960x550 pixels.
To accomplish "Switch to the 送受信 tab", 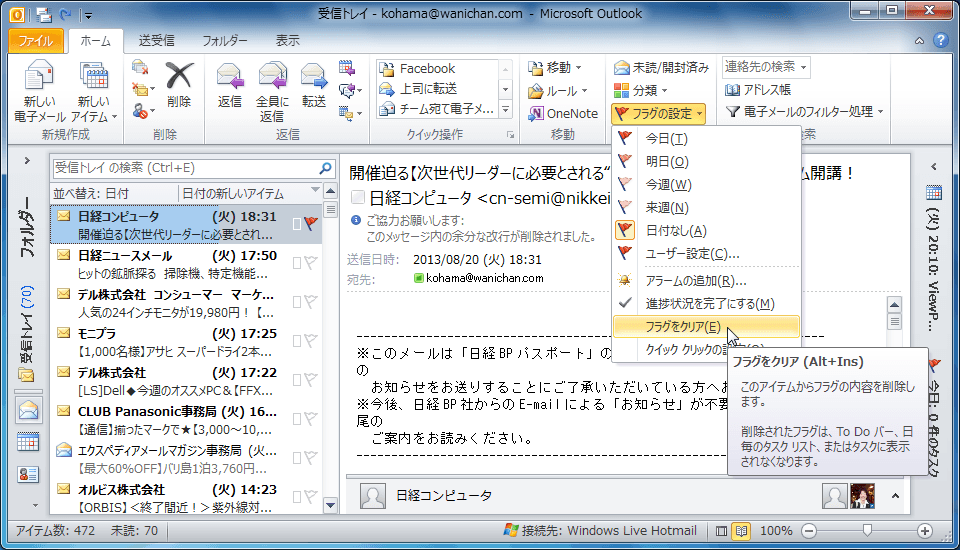I will (157, 40).
